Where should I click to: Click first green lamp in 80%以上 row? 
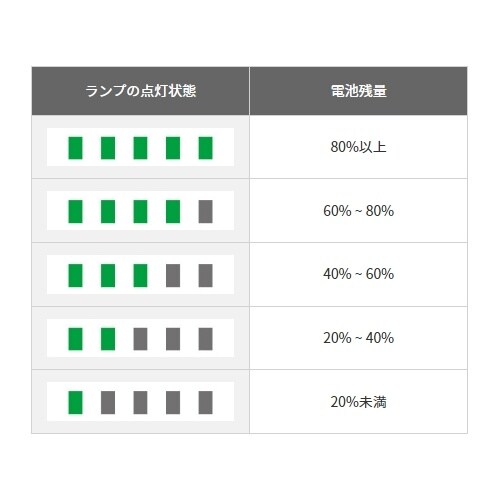click(x=75, y=148)
